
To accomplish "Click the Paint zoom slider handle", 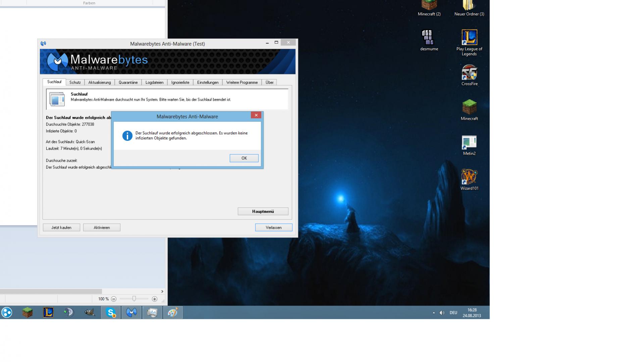I will pyautogui.click(x=134, y=299).
